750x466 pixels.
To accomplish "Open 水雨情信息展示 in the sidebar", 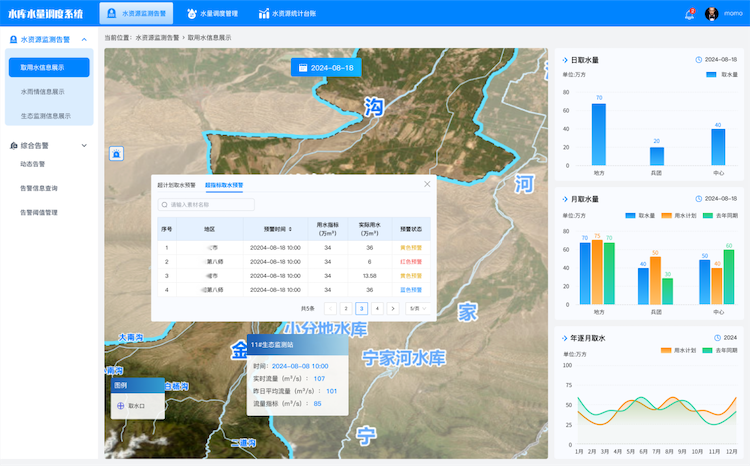I will click(x=43, y=91).
